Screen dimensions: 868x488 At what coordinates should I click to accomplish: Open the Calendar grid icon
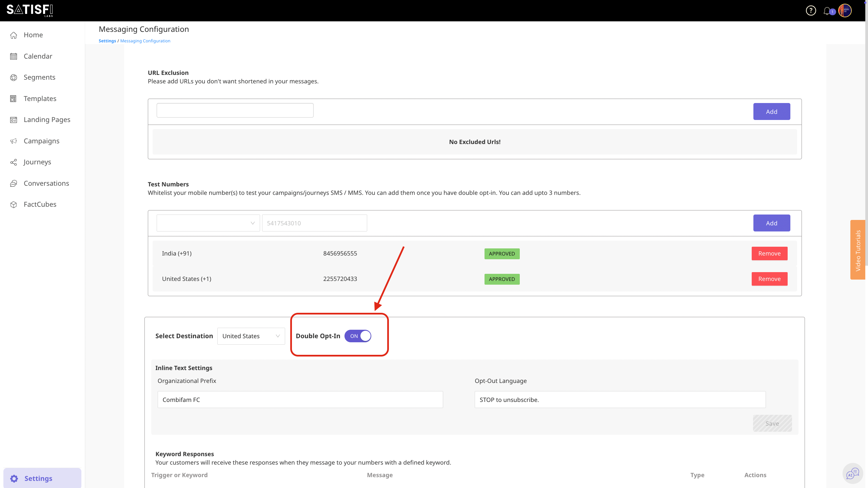point(14,56)
